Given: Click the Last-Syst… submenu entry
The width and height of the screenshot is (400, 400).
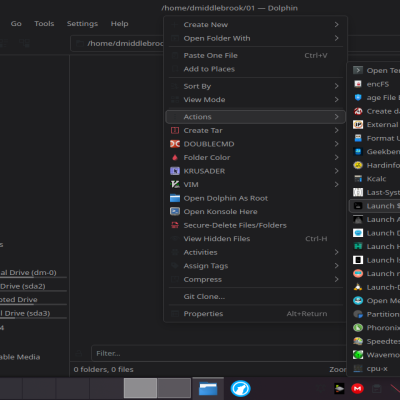Looking at the screenshot, I should click(x=375, y=192).
